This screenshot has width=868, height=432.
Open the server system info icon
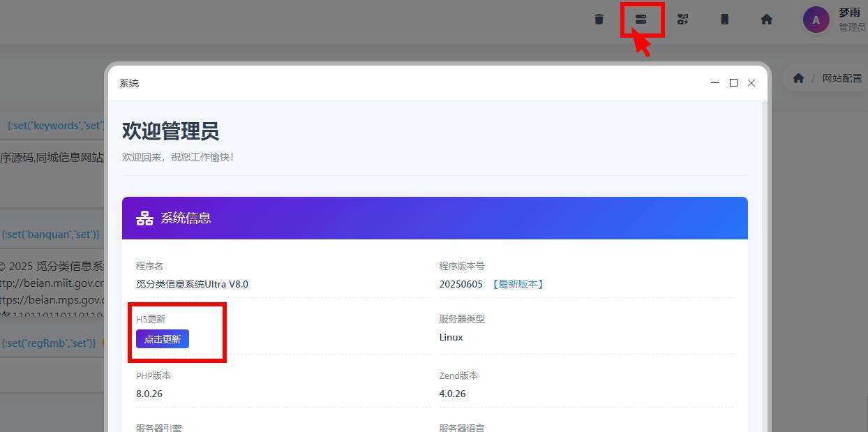click(641, 20)
